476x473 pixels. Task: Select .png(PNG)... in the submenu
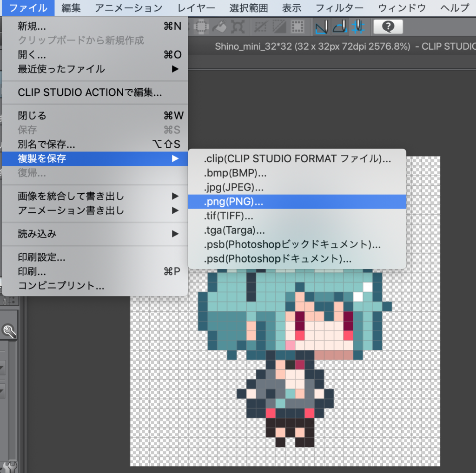297,202
